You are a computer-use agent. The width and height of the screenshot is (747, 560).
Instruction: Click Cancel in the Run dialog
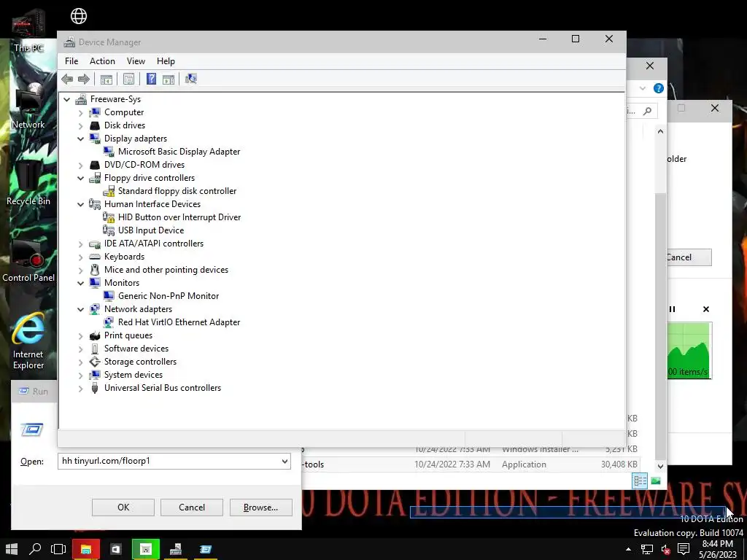coord(192,507)
